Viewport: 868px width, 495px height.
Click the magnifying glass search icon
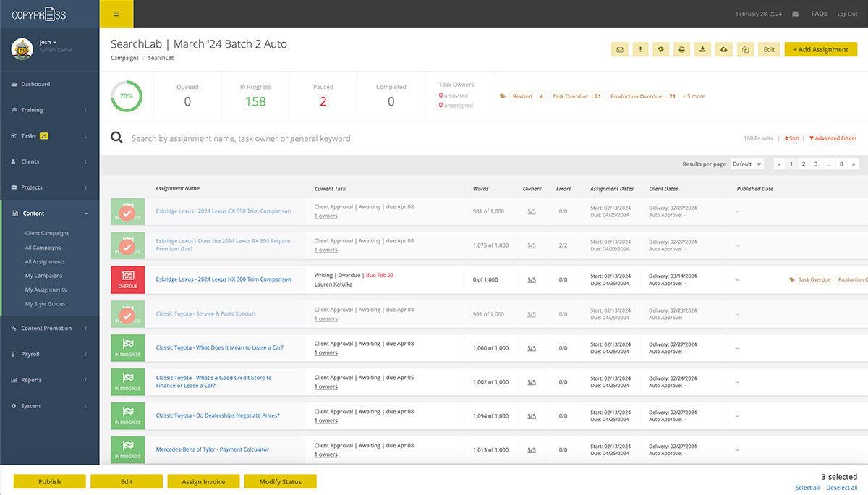116,137
